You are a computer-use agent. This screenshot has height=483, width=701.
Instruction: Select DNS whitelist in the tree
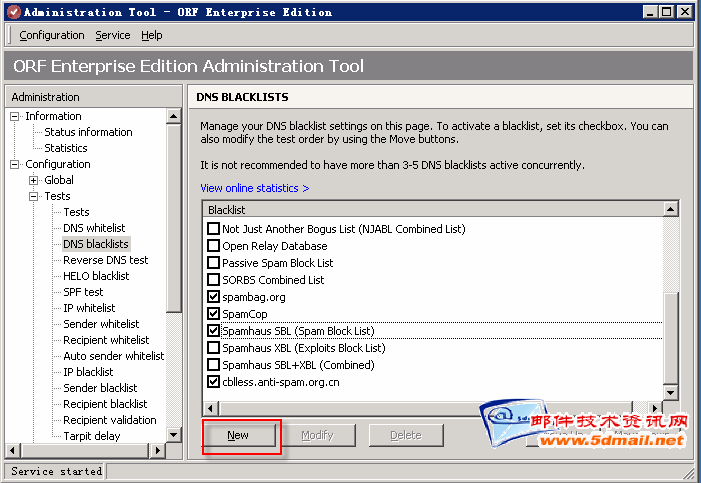pos(94,228)
